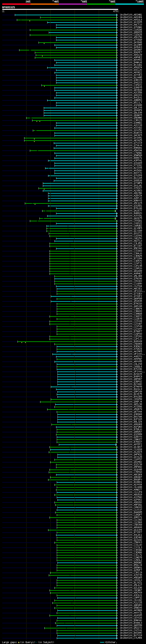This screenshot has height=644, width=146.
Task: Select the UniRef100_C3L951 hit label
Action: (x=131, y=244)
